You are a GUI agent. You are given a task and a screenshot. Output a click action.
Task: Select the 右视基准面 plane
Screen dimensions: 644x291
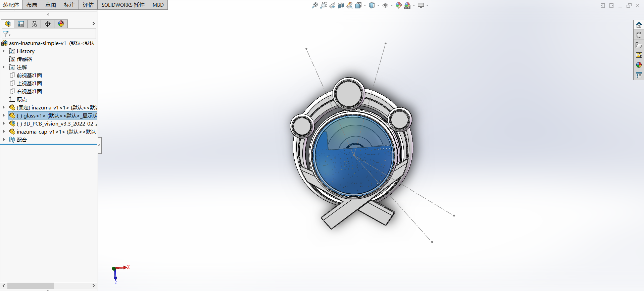[26, 91]
